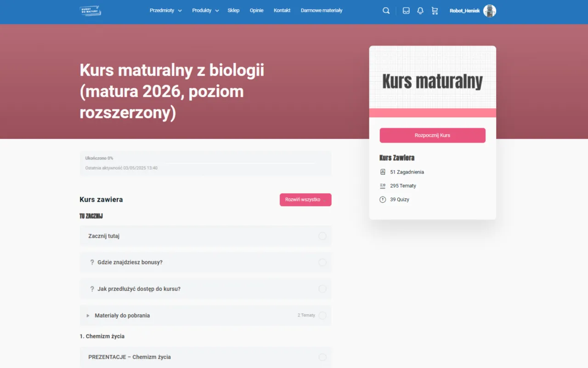Click the book icon beside 51 Zagadnienia

pos(382,172)
